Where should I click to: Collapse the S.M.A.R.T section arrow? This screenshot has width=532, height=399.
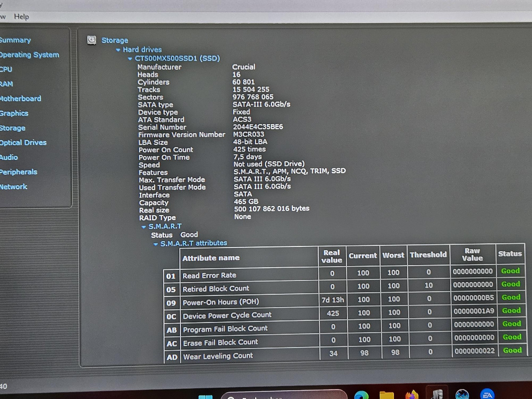(x=144, y=227)
